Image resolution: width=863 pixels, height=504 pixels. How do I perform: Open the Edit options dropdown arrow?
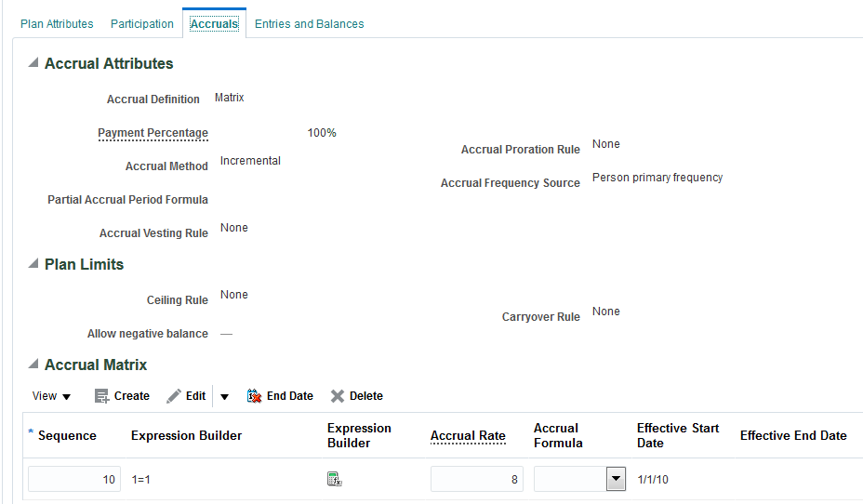[x=224, y=396]
